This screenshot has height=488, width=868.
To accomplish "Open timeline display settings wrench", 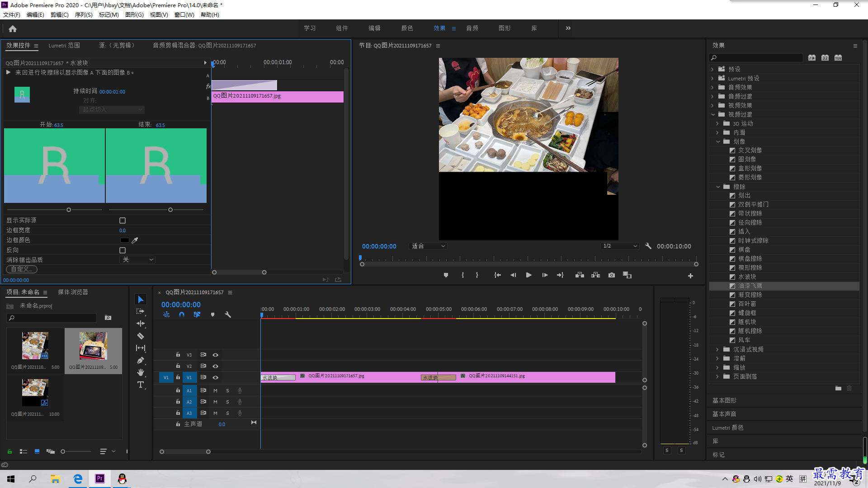I will (x=228, y=314).
